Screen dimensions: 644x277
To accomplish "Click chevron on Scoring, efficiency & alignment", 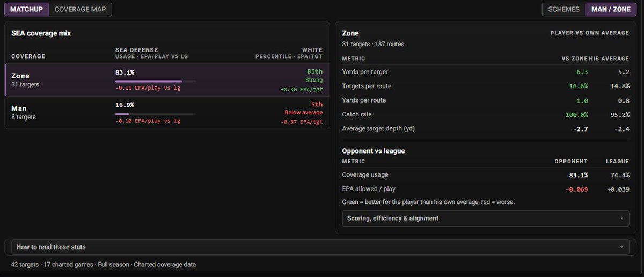I will [x=622, y=218].
